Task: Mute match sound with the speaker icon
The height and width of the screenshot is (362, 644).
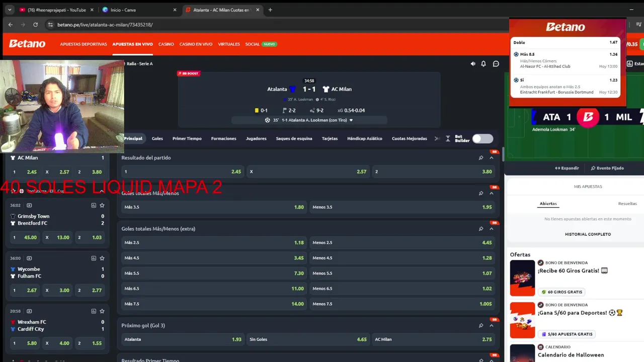Action: coord(473,64)
